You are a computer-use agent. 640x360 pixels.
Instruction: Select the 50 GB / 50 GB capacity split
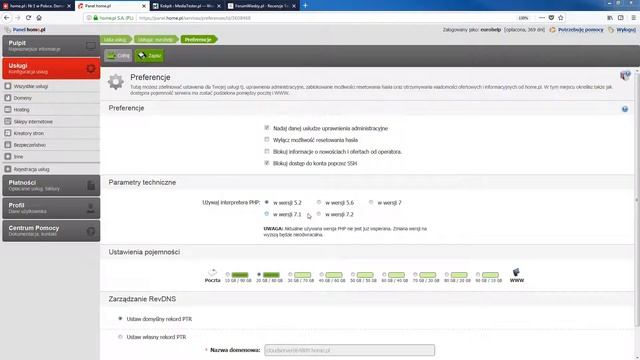pos(353,275)
